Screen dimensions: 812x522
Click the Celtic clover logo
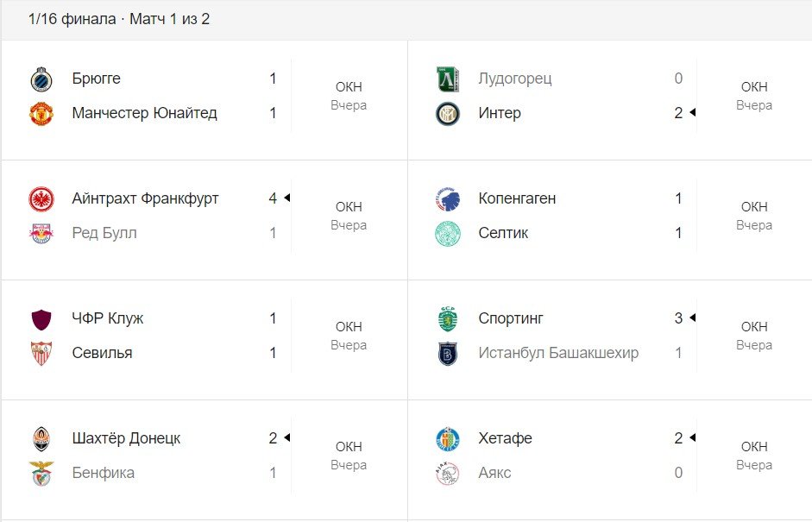pos(448,234)
